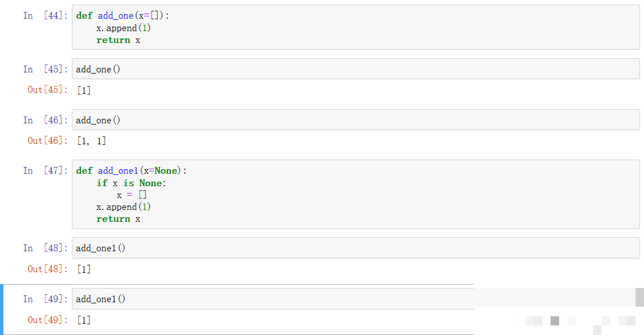Image resolution: width=644 pixels, height=335 pixels.
Task: Click the 'return x' line in cell 44
Action: pyautogui.click(x=118, y=40)
